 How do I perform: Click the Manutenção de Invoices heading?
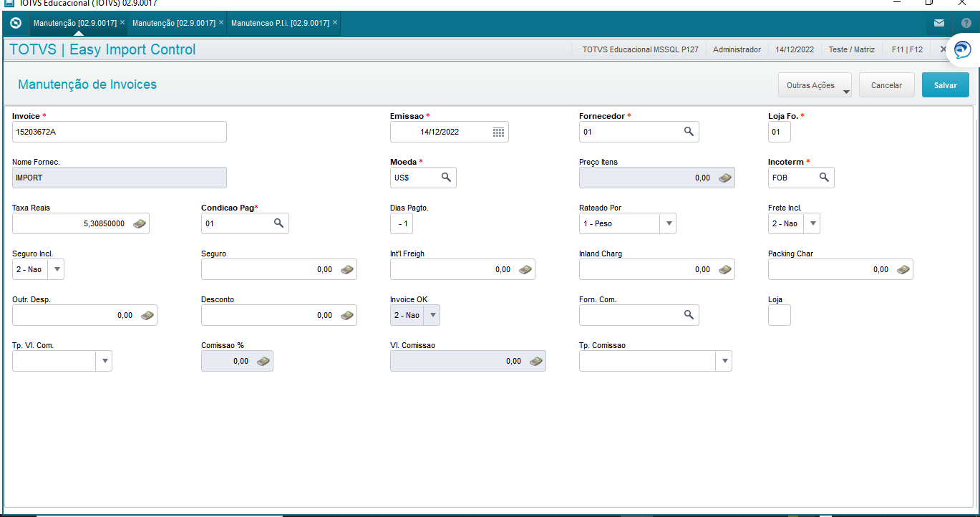(x=87, y=84)
